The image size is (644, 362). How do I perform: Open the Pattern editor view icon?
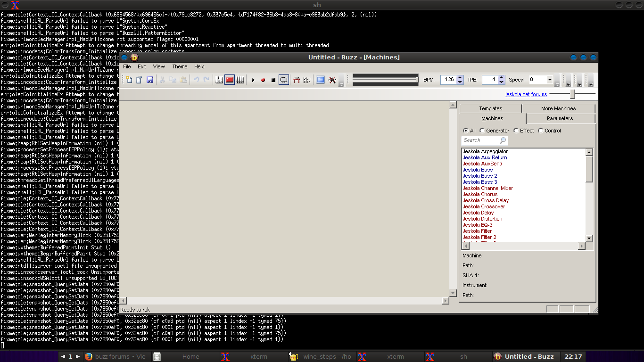pos(219,80)
